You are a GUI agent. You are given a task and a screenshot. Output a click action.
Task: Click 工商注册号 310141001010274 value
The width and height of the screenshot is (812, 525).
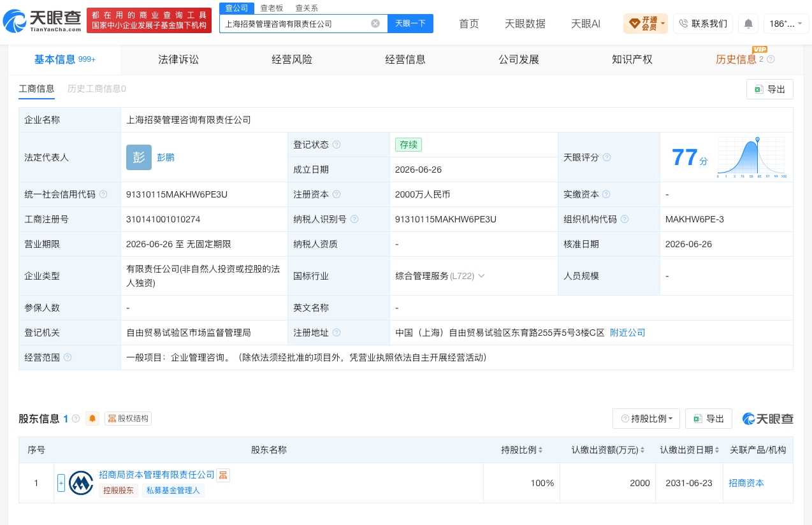click(x=164, y=219)
